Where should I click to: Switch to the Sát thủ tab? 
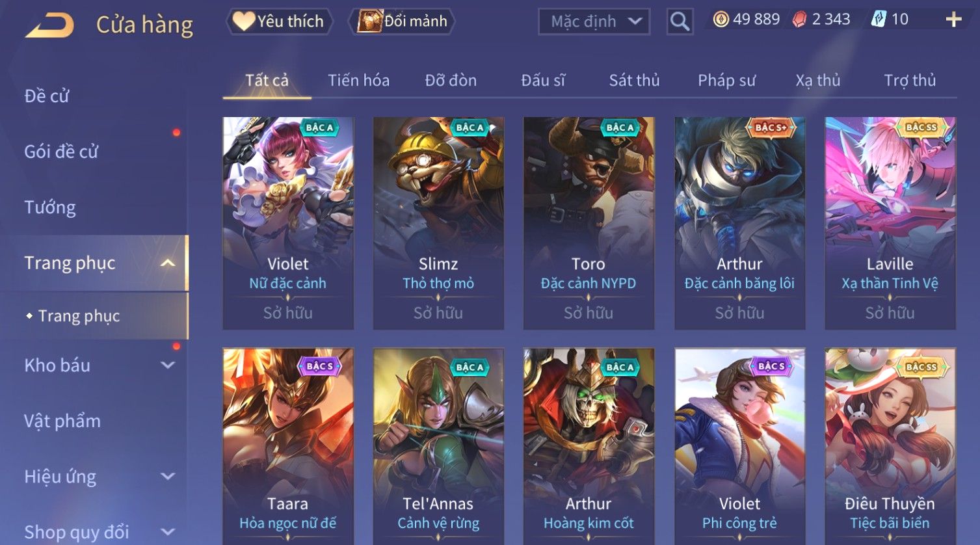(634, 80)
